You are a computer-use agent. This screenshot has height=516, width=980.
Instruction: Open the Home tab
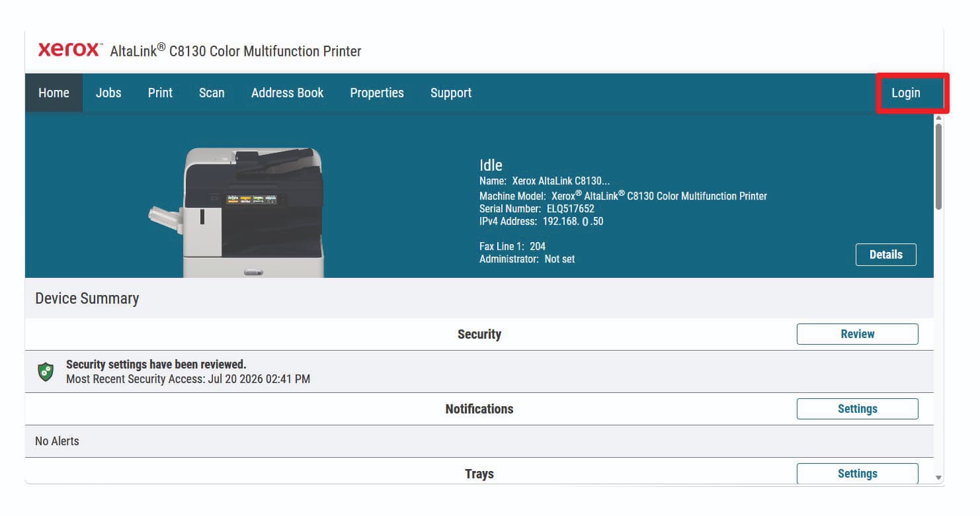pyautogui.click(x=54, y=93)
